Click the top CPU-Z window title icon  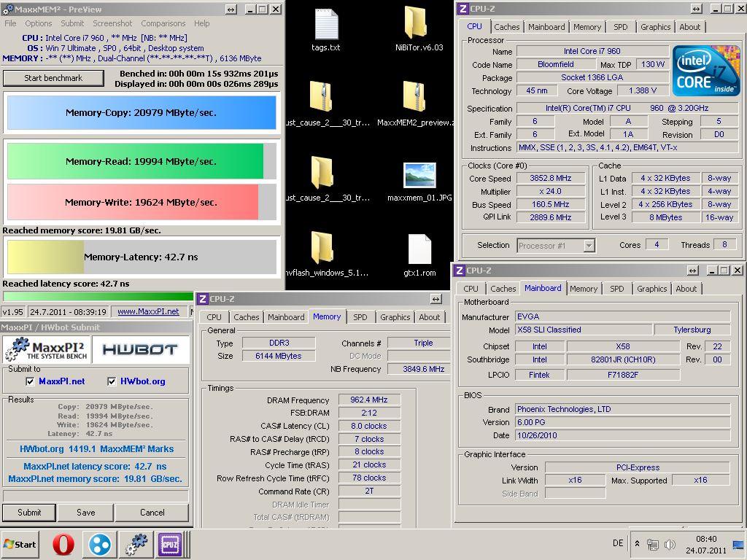[x=462, y=9]
